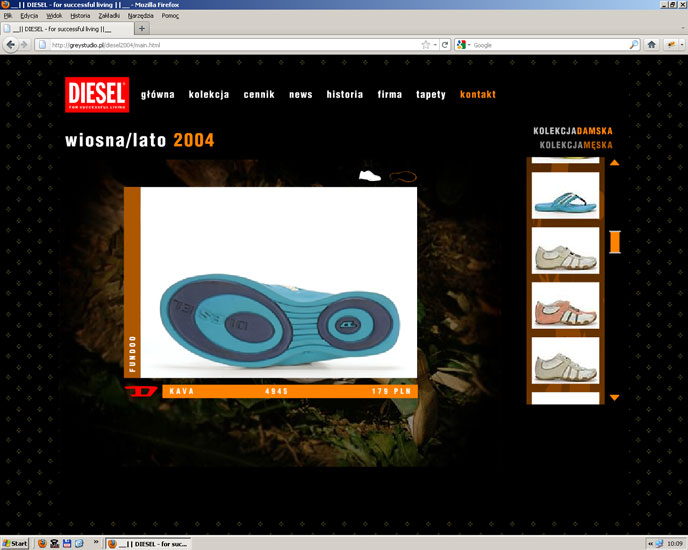
Task: Open the bookmark star dropdown arrow
Action: click(x=435, y=45)
